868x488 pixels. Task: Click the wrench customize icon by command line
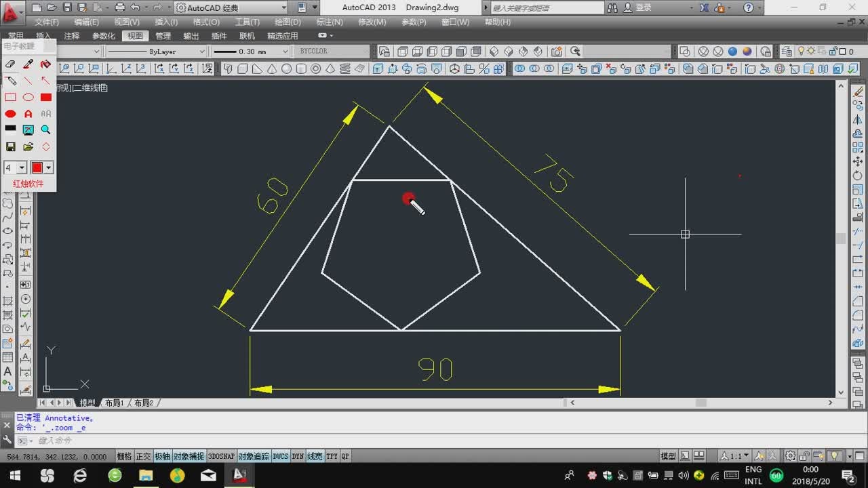pyautogui.click(x=7, y=441)
